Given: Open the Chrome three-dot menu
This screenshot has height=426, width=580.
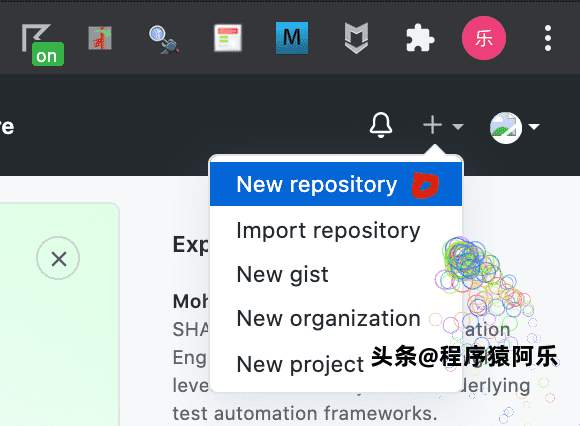Looking at the screenshot, I should (548, 38).
